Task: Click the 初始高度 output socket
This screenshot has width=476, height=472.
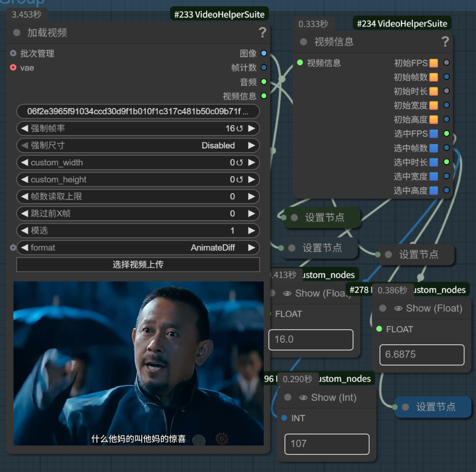Action: coord(446,119)
